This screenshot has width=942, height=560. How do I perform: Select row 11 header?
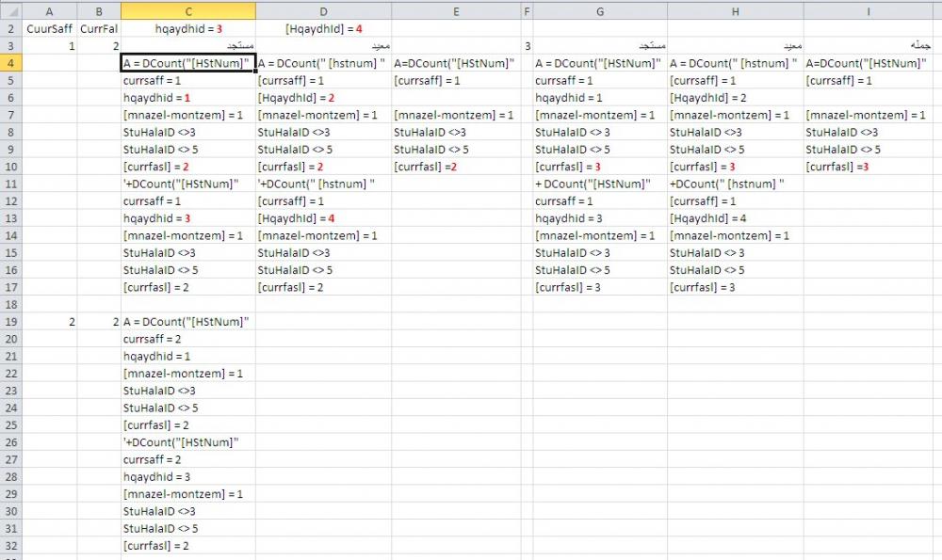(10, 184)
